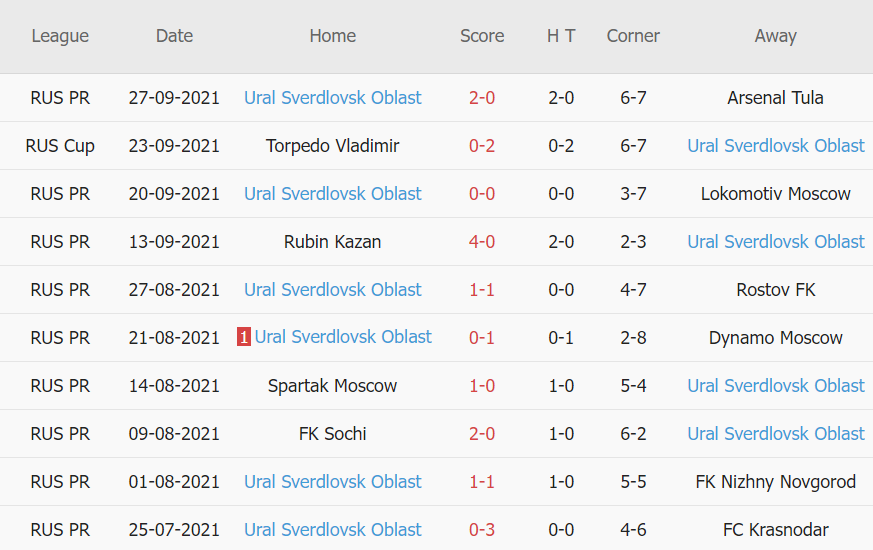Open Ural Sverdlovsk Oblast link in Torpedo Vladimir row
873x550 pixels.
776,146
